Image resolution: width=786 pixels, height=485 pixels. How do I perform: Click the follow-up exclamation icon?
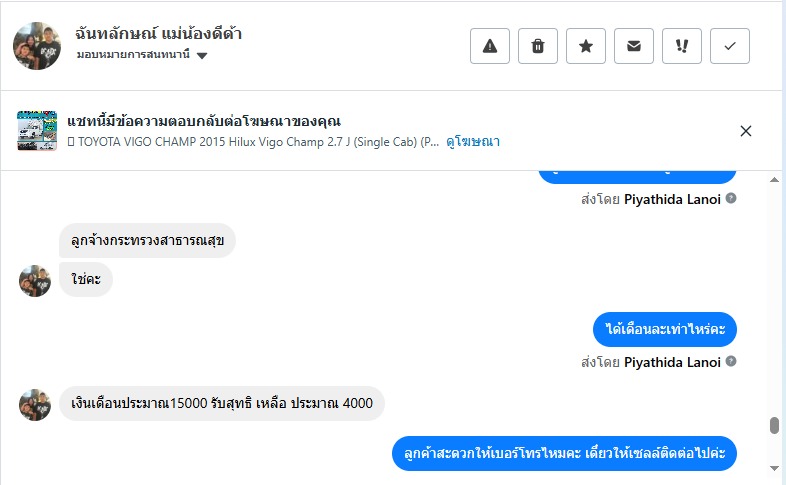click(x=682, y=46)
